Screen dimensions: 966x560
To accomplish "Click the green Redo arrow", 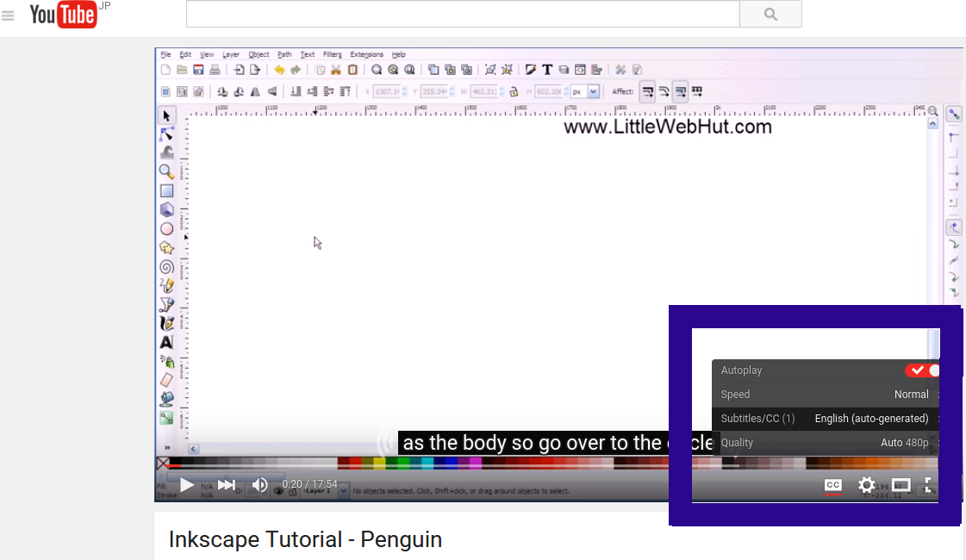I will pos(296,71).
